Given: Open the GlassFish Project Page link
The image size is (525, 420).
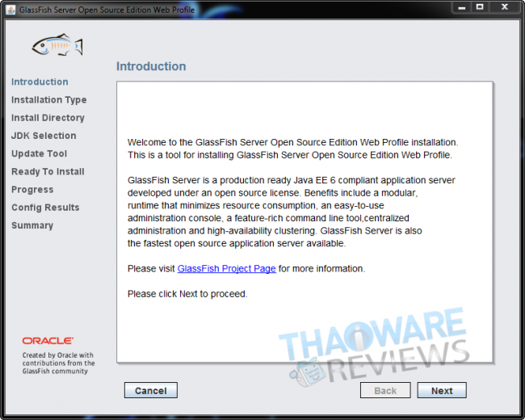Looking at the screenshot, I should point(227,269).
